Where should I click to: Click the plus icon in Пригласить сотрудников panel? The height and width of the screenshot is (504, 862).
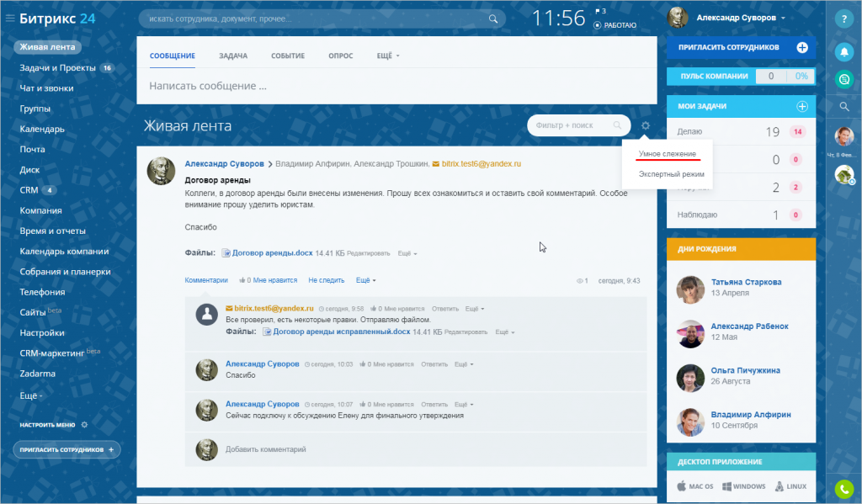[802, 47]
